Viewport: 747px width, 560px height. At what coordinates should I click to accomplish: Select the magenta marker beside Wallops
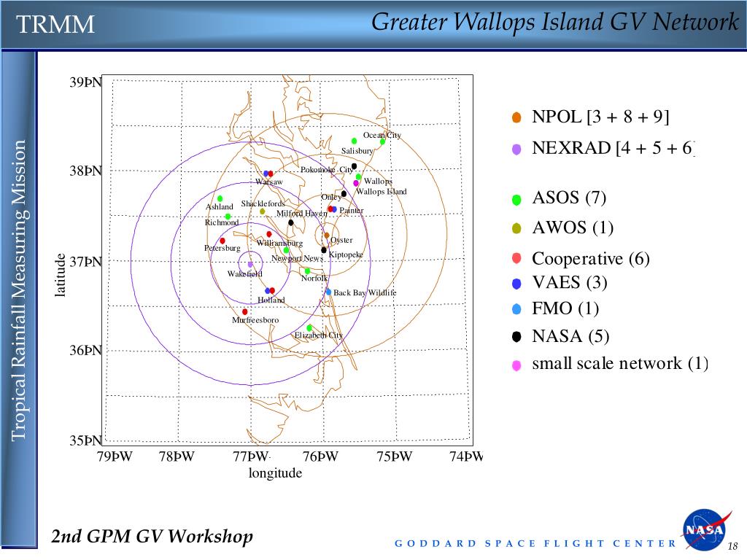pyautogui.click(x=356, y=183)
